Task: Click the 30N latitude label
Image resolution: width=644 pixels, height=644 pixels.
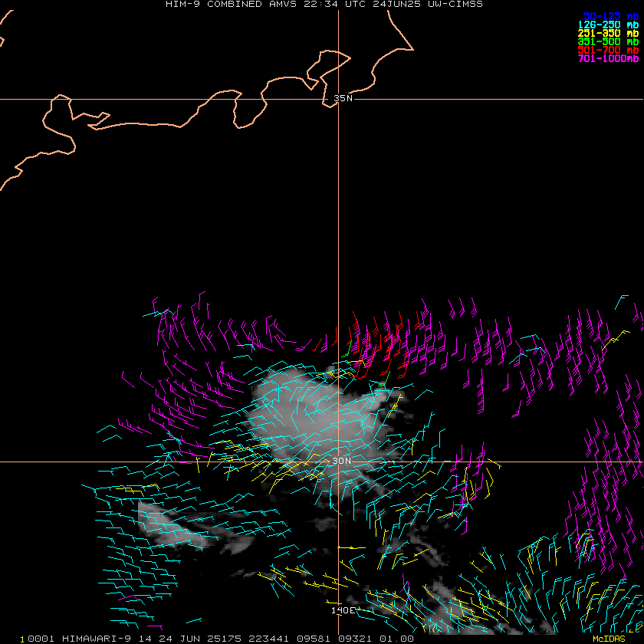Action: 342,461
